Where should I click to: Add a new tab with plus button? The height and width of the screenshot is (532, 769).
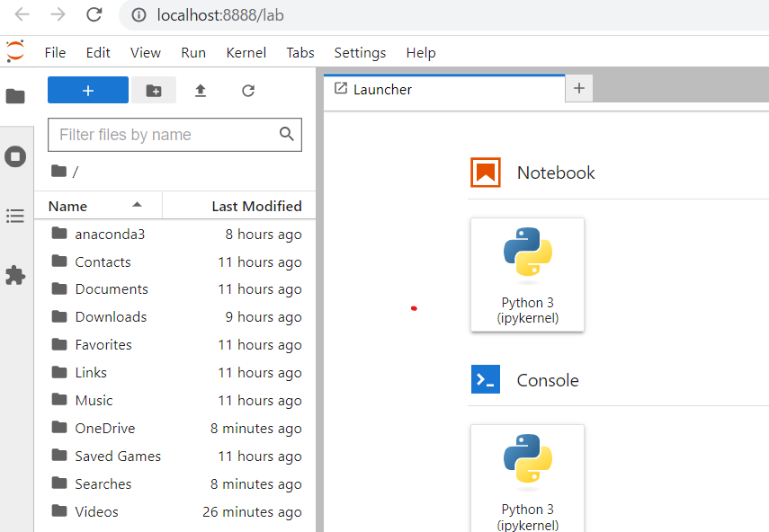click(x=578, y=88)
